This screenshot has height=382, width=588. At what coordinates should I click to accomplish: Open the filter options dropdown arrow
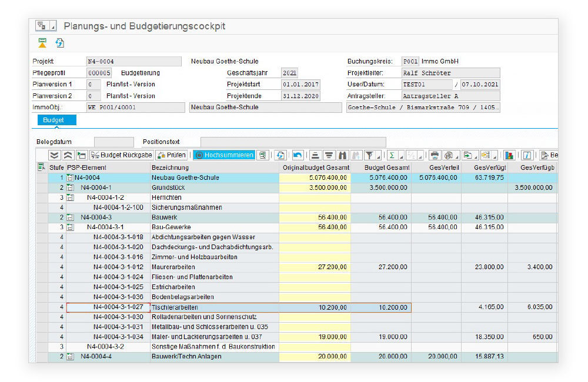point(377,156)
